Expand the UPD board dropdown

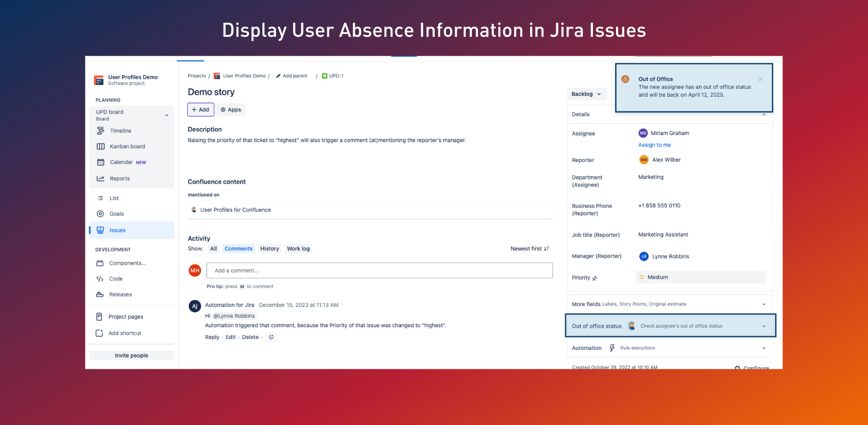point(167,115)
